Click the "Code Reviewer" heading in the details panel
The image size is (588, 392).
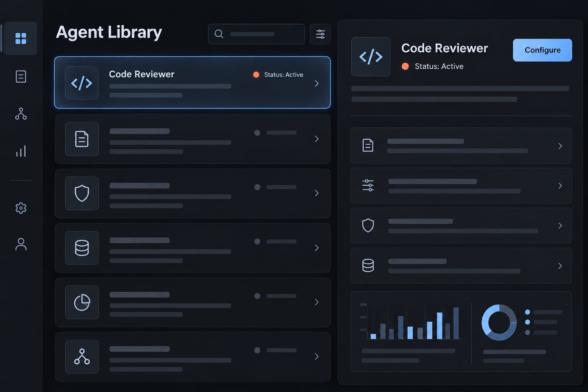444,48
